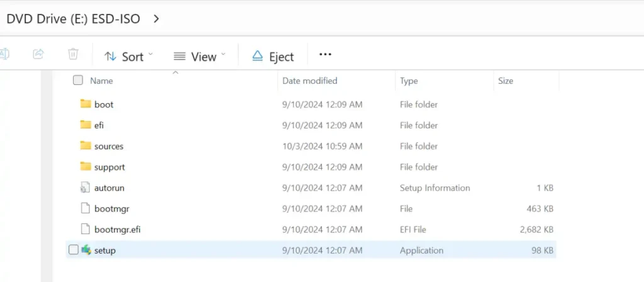This screenshot has width=644, height=282.
Task: Click the 98 KB size value
Action: click(x=543, y=251)
